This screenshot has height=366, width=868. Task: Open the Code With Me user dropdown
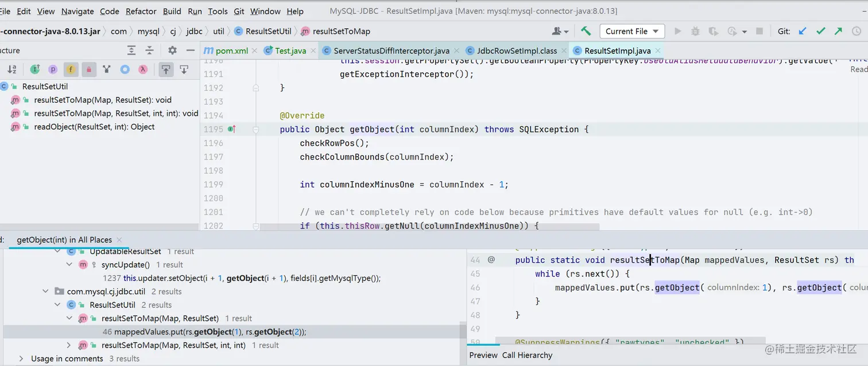tap(560, 31)
